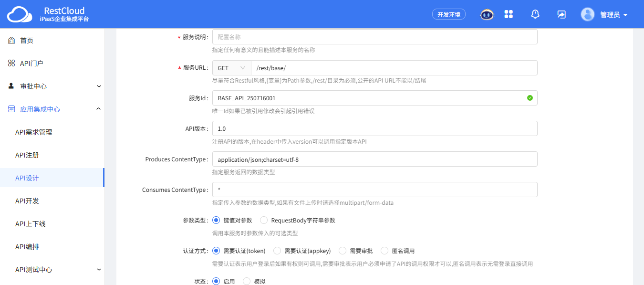Click the API门户 sidebar icon
The width and height of the screenshot is (644, 285).
pos(12,63)
